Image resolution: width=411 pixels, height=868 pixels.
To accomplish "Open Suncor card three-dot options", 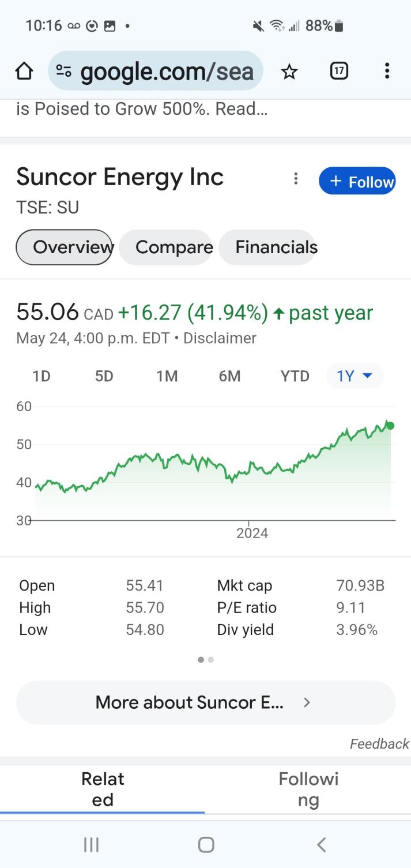I will click(296, 179).
